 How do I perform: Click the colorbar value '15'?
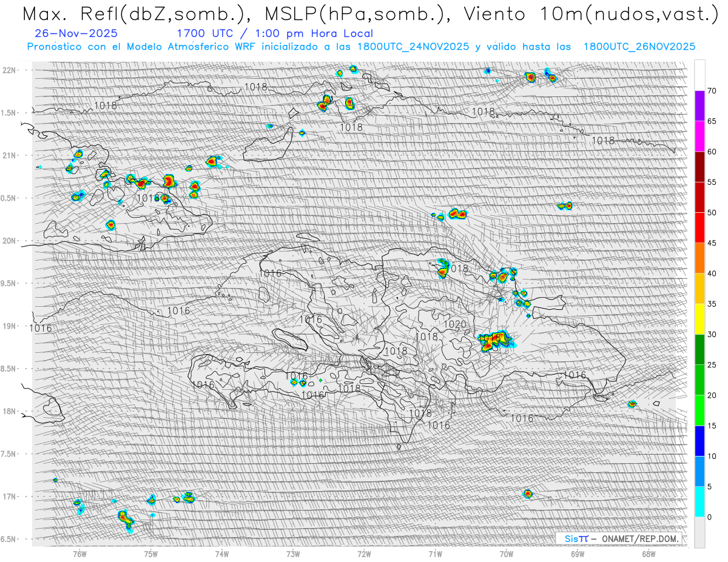pyautogui.click(x=712, y=426)
